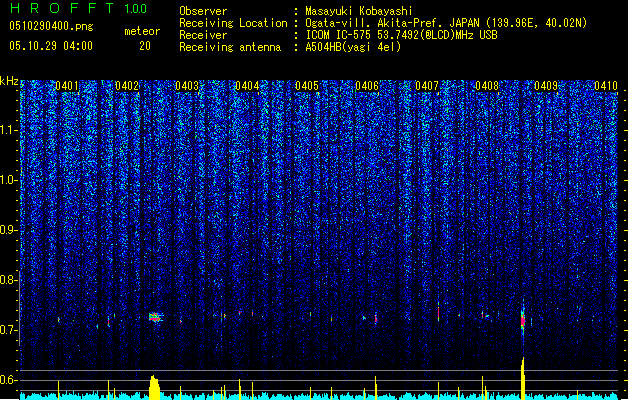Click the kHz axis unit label
629x400 pixels.
click(x=9, y=81)
